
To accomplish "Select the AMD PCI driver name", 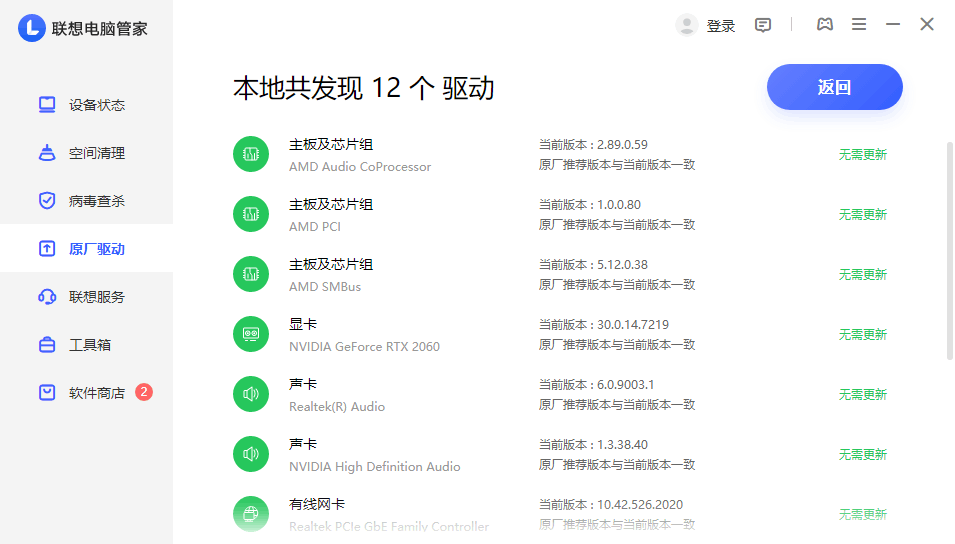I will [x=315, y=227].
